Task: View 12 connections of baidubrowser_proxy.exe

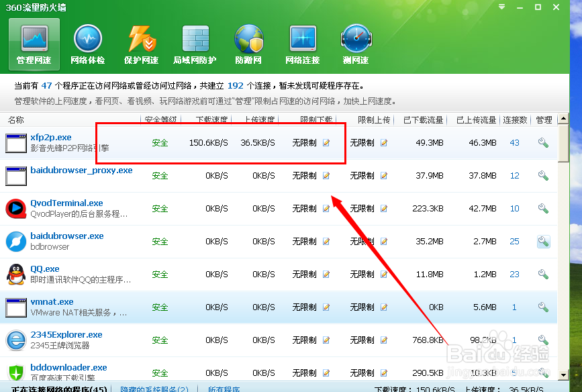Action: pyautogui.click(x=514, y=176)
